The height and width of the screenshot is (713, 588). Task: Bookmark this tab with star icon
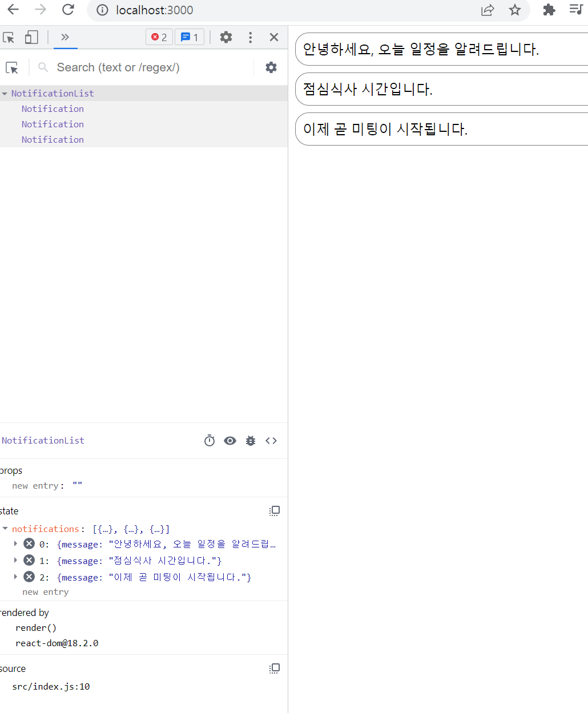[515, 10]
